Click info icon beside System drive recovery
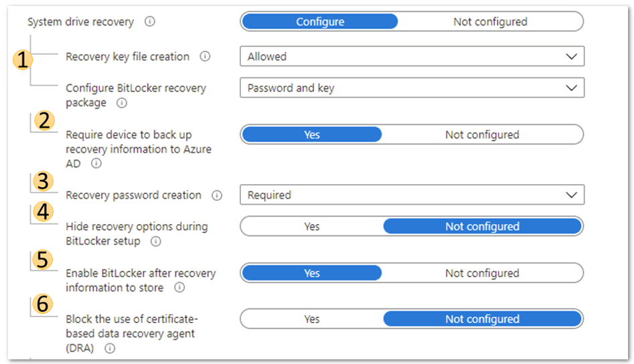The width and height of the screenshot is (634, 364). click(x=149, y=21)
